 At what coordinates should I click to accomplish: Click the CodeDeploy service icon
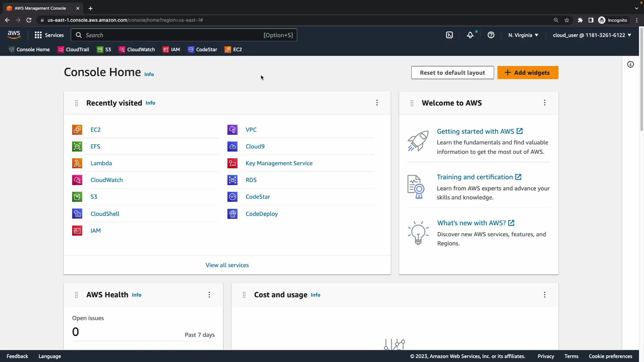coord(232,214)
